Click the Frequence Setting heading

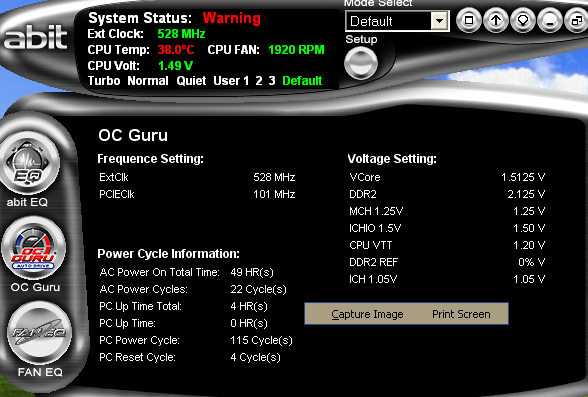pos(150,159)
